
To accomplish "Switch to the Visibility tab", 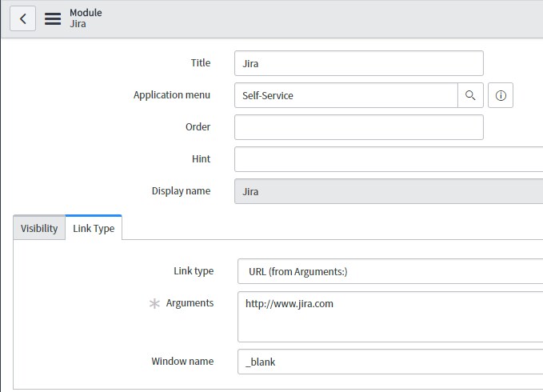I will pyautogui.click(x=39, y=228).
